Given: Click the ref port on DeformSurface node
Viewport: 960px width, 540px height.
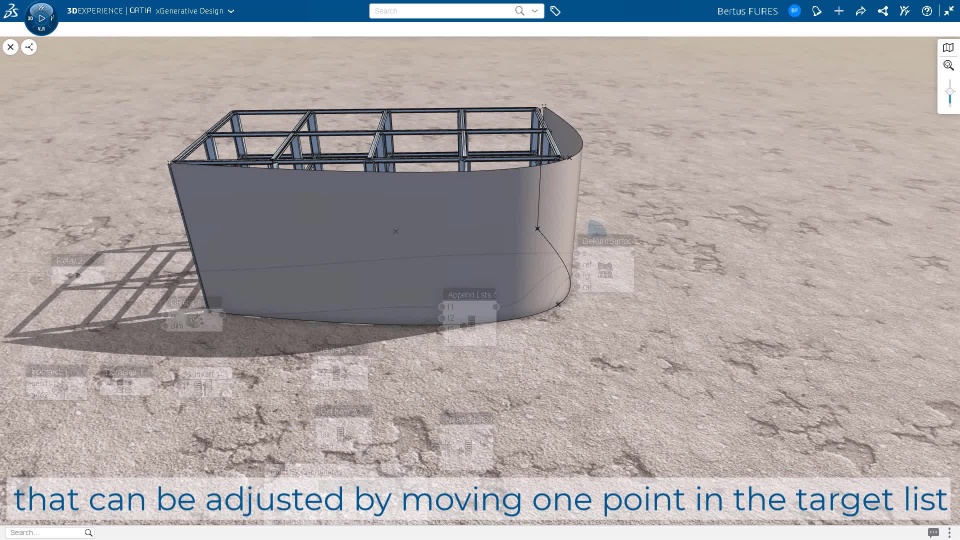Looking at the screenshot, I should (x=577, y=264).
